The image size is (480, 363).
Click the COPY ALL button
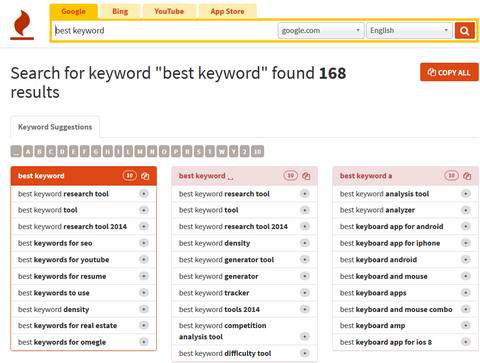point(449,72)
